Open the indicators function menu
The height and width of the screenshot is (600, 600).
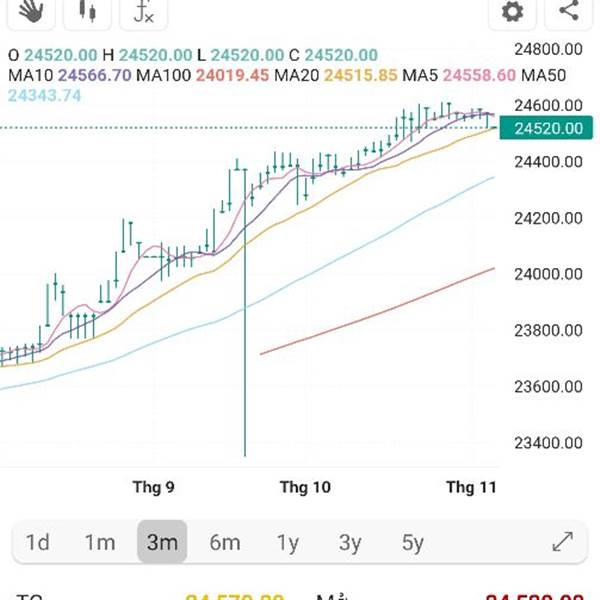143,11
